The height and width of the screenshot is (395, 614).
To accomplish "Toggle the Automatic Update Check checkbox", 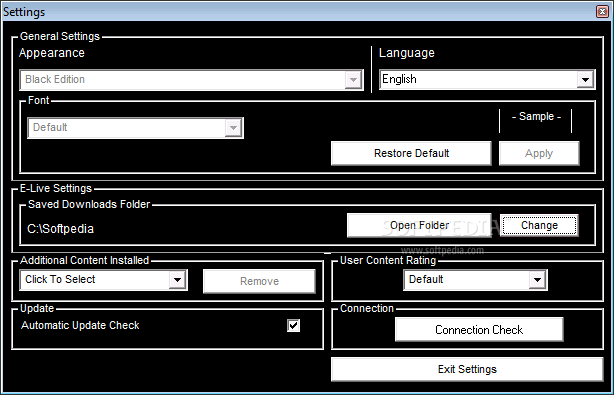I will point(293,325).
